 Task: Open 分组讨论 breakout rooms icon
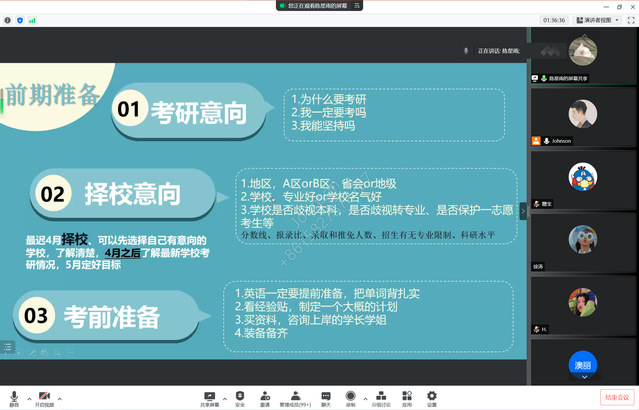click(x=381, y=395)
